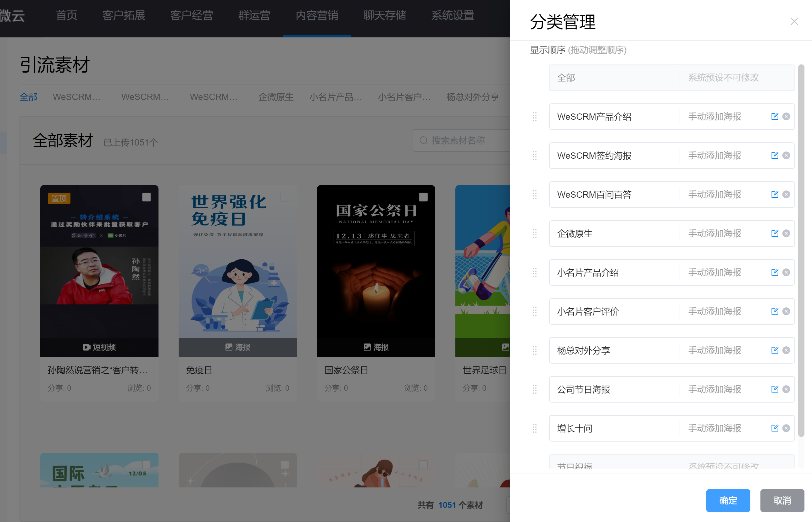
Task: Click drag handle of 增长十问 row
Action: tap(535, 428)
